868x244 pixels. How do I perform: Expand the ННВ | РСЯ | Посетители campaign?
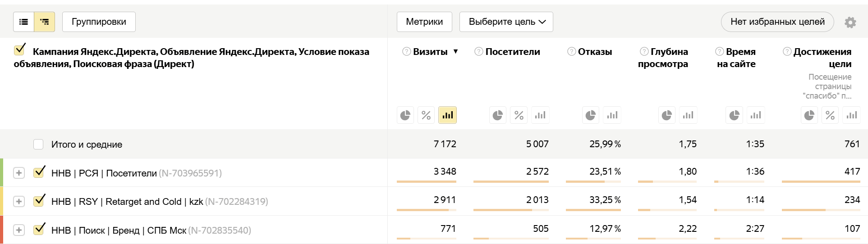click(x=19, y=173)
